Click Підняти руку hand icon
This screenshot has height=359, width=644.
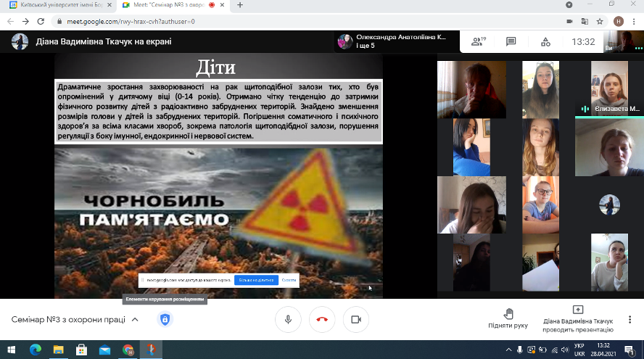(508, 314)
